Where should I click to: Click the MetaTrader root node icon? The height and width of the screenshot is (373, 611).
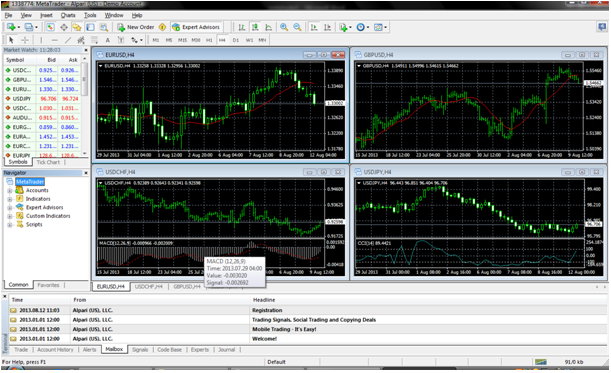(10, 182)
